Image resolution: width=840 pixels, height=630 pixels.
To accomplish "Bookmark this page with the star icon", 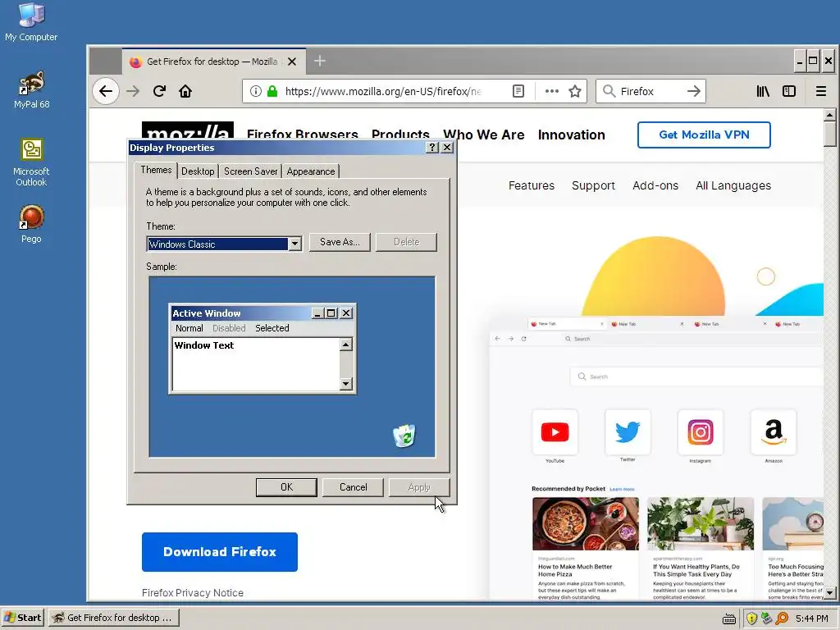I will [575, 91].
